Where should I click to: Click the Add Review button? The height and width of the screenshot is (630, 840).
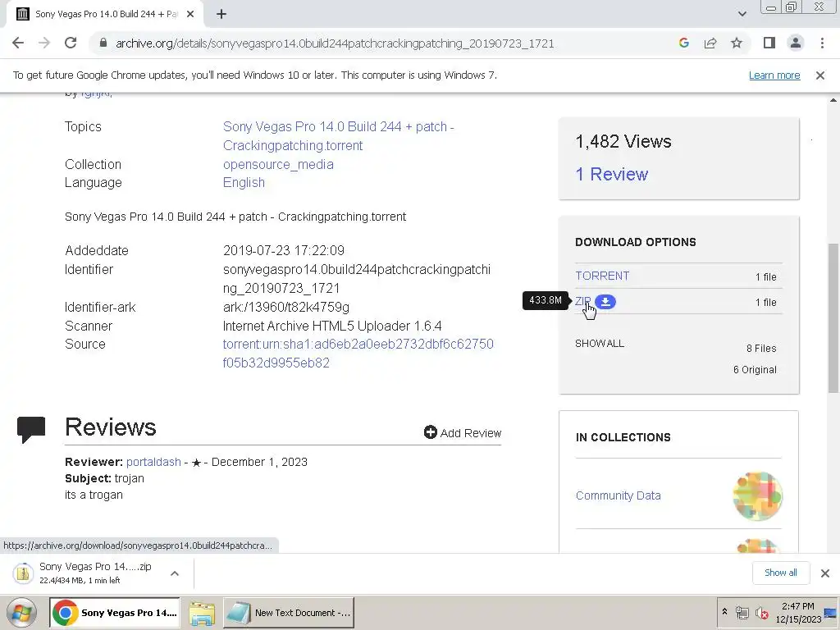(x=463, y=433)
